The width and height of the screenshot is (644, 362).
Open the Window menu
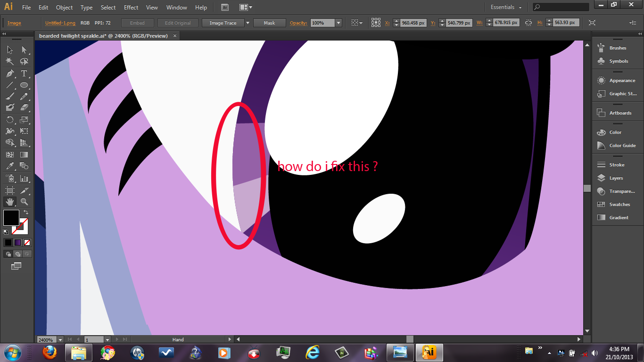click(177, 8)
